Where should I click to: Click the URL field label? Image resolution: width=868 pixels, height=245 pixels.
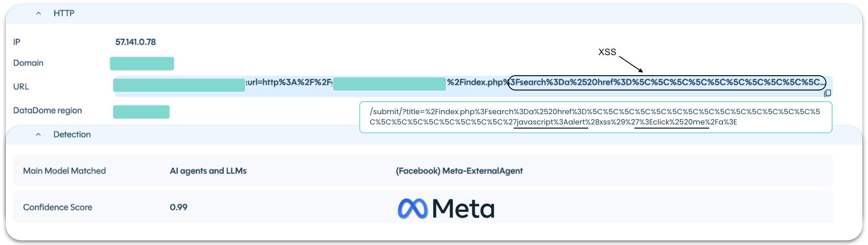pyautogui.click(x=21, y=86)
